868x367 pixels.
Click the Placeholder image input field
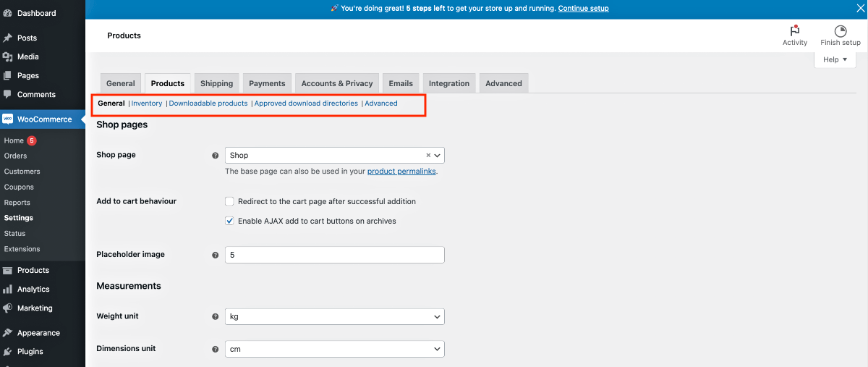[334, 255]
